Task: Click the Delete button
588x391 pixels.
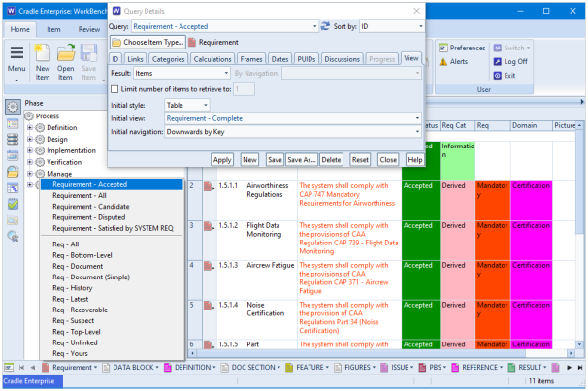Action: 331,160
